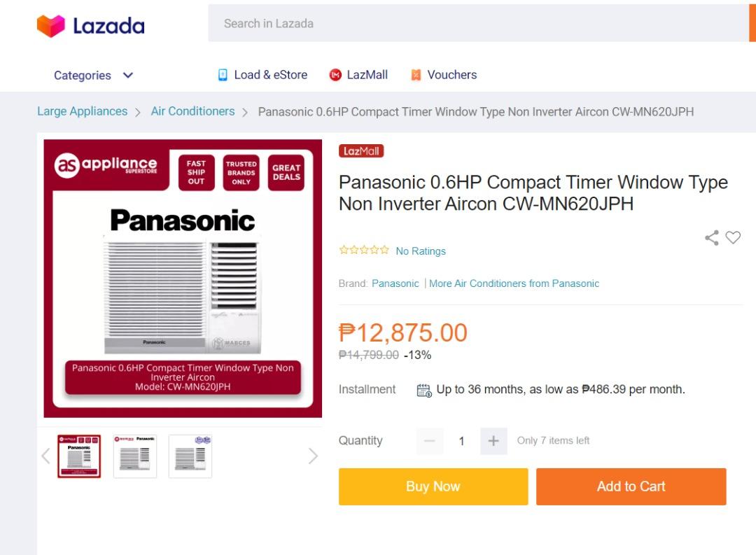756x555 pixels.
Task: Click the Add to Cart button
Action: [631, 486]
